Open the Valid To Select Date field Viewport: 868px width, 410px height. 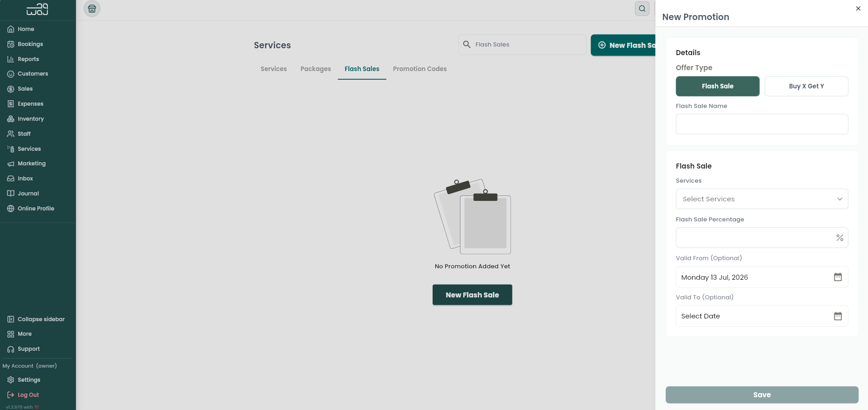coord(762,316)
